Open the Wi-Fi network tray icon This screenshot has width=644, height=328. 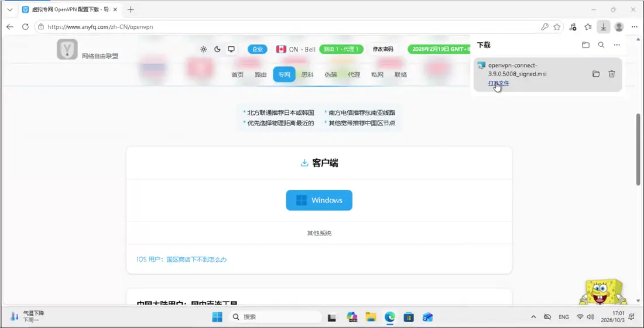tap(580, 317)
